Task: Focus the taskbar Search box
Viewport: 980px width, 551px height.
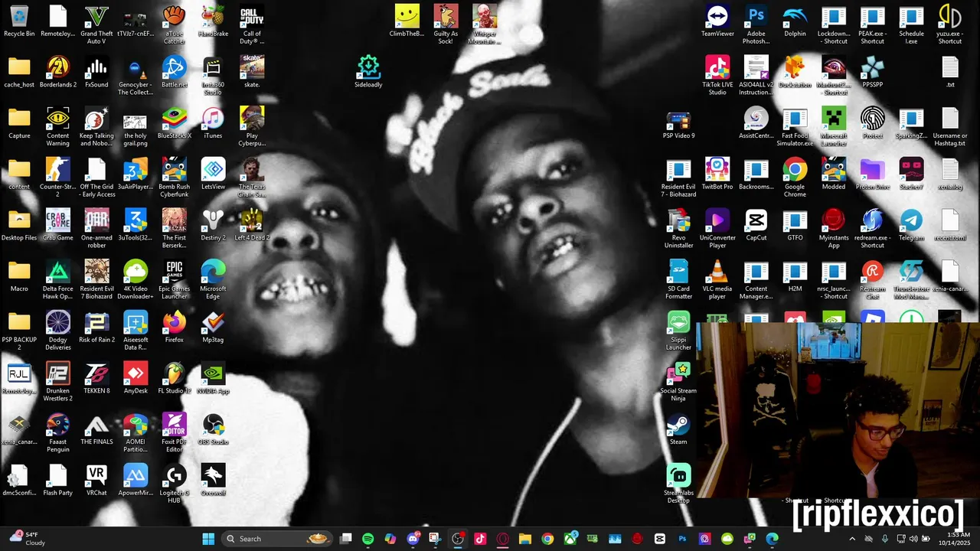Action: tap(277, 539)
